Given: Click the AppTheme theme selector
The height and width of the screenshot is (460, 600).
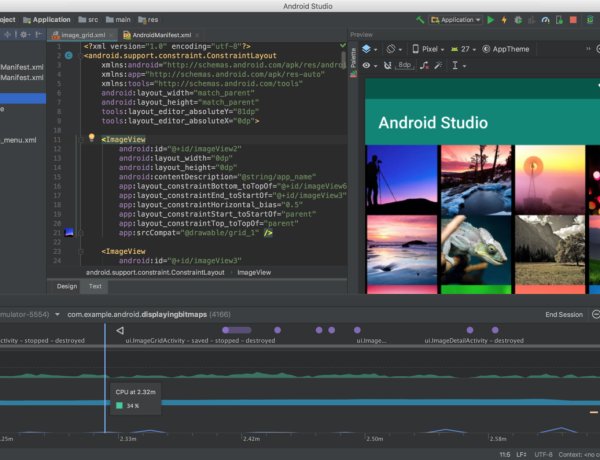Looking at the screenshot, I should click(x=506, y=49).
